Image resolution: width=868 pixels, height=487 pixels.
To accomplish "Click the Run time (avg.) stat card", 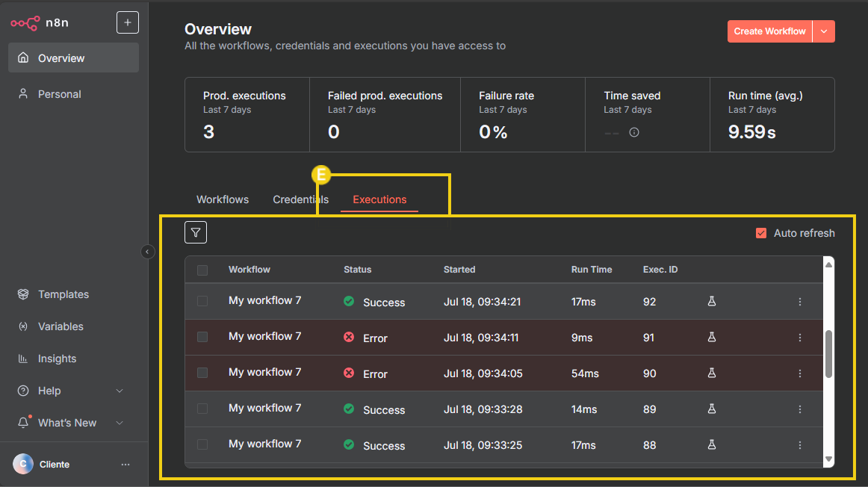I will [x=772, y=114].
